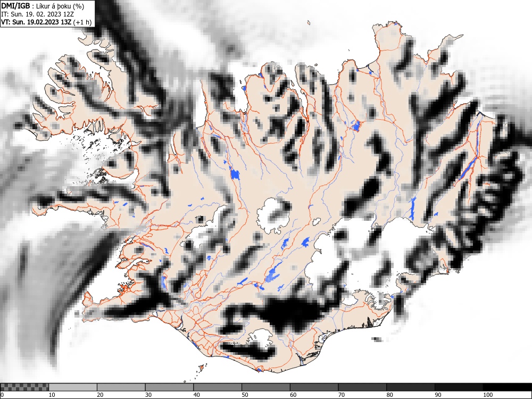
Task: Click the 60–70 percent legend swatch
Action: click(x=314, y=387)
